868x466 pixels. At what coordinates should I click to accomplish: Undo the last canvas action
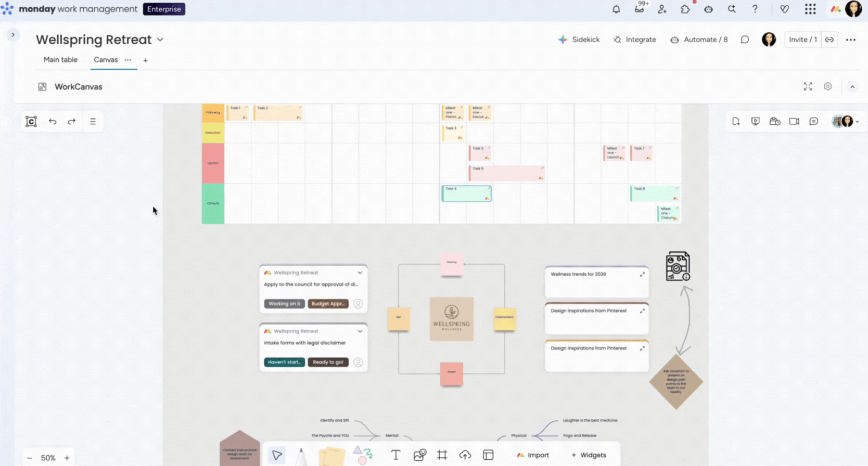pos(53,122)
